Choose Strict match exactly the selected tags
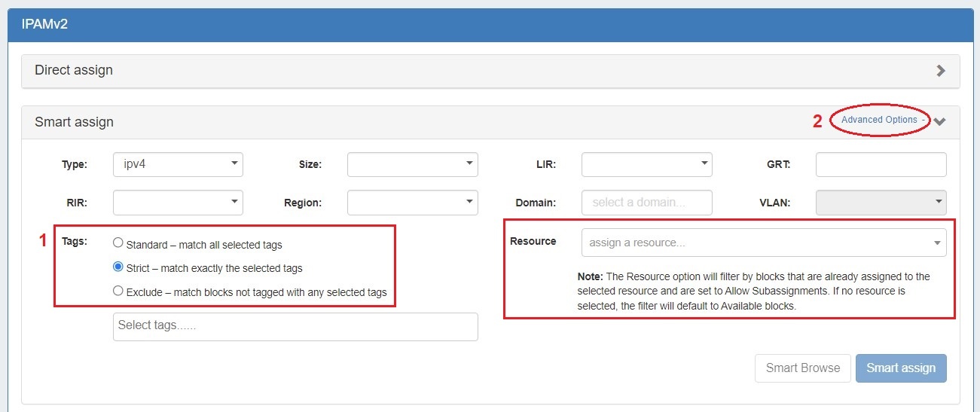Image resolution: width=980 pixels, height=412 pixels. [x=118, y=267]
